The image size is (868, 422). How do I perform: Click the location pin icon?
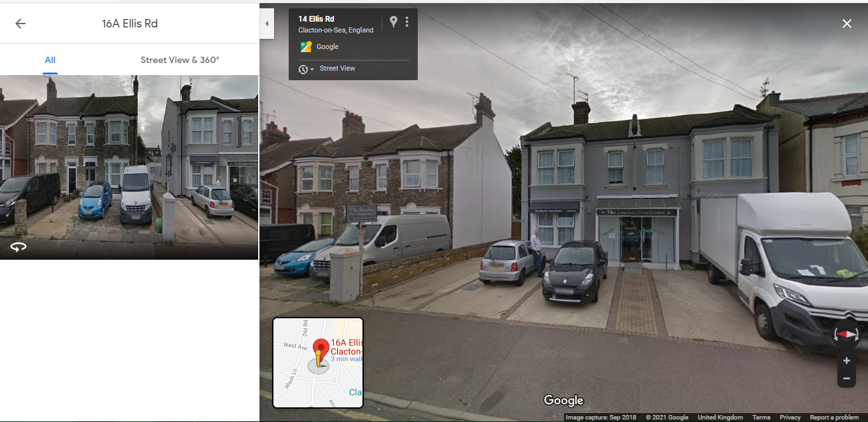pos(394,22)
